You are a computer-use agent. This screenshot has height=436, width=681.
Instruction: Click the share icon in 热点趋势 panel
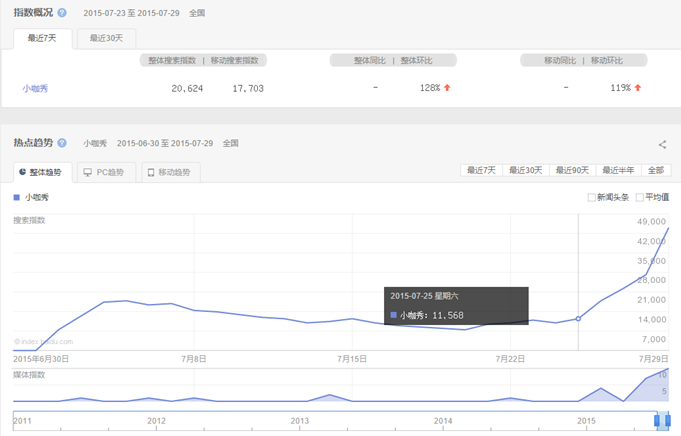click(x=662, y=145)
